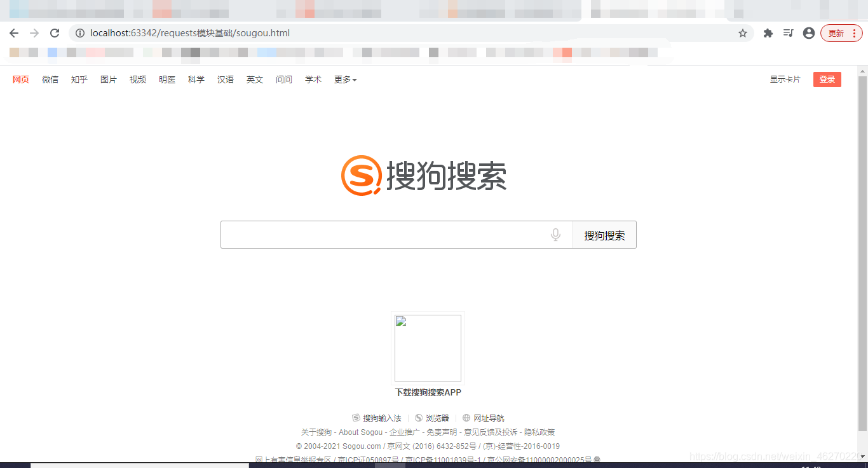
Task: Click the red 登录 button
Action: coord(827,79)
